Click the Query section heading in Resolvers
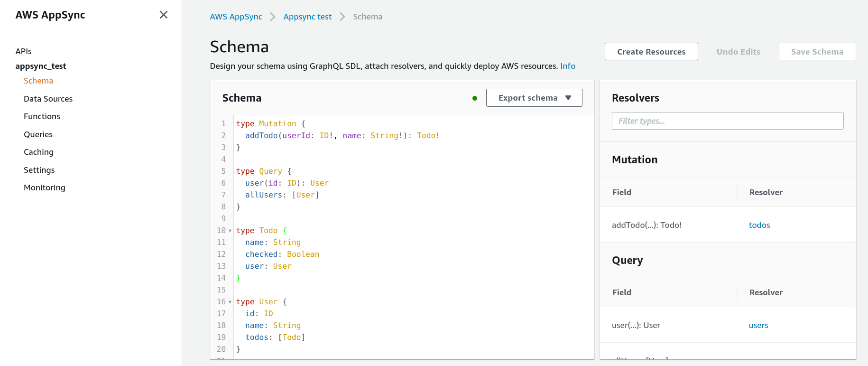The width and height of the screenshot is (868, 366). (628, 260)
